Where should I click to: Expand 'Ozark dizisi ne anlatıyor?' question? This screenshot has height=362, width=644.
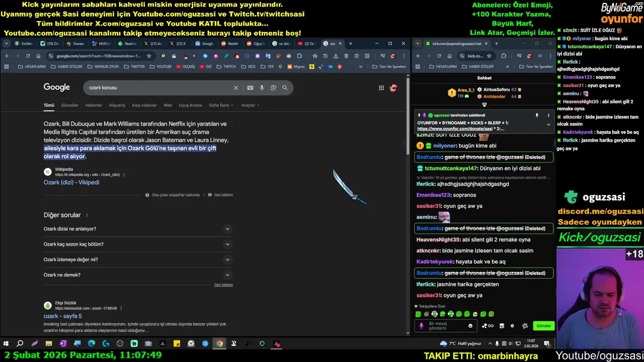click(138, 229)
